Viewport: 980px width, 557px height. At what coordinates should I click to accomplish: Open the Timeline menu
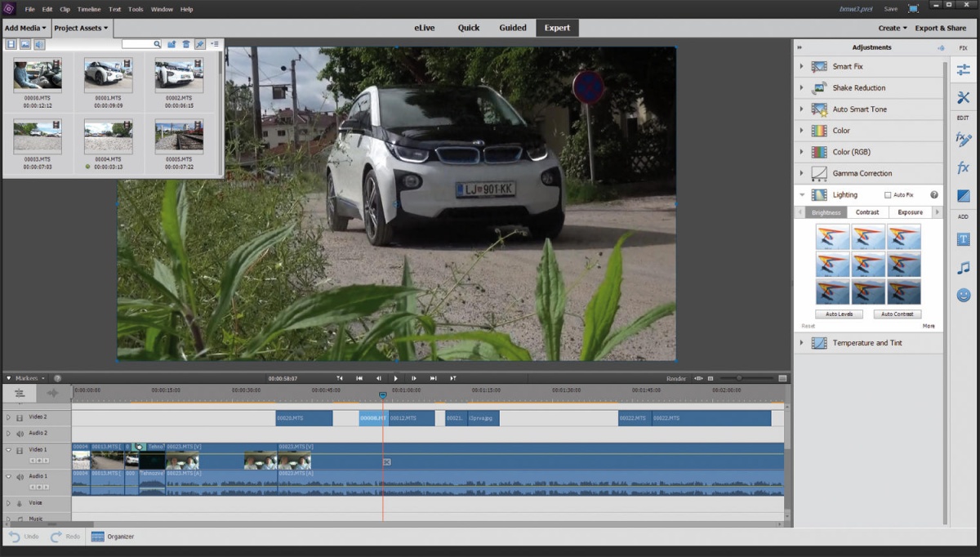pyautogui.click(x=89, y=9)
